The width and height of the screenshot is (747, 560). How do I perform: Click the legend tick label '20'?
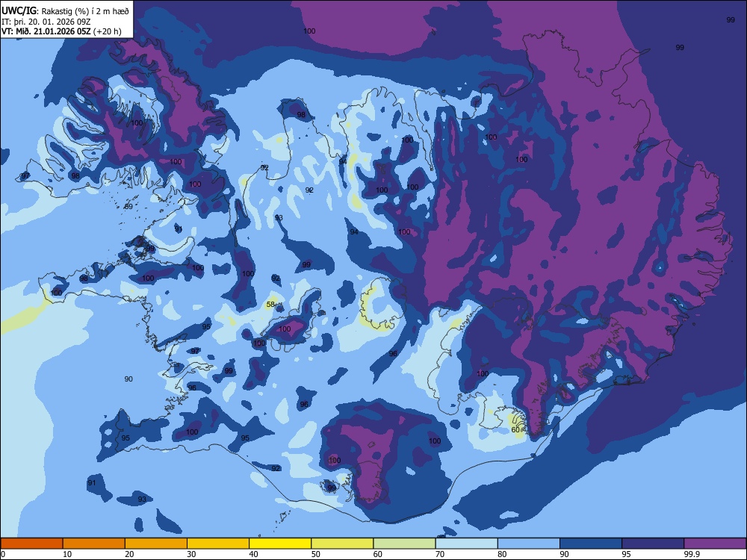click(129, 554)
